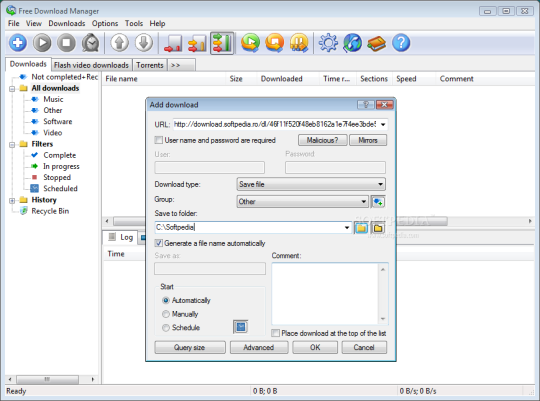Open the schedule settings icon next to Schedule
Viewport: 540px width, 401px height.
point(241,327)
